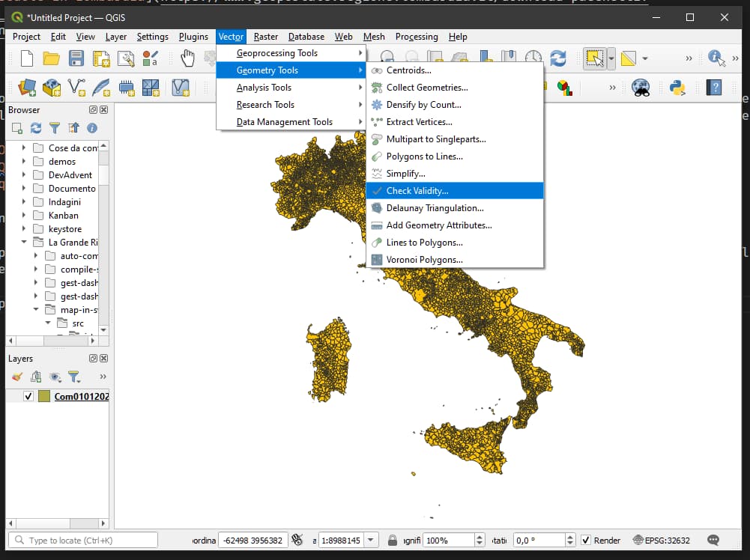This screenshot has height=560, width=750.
Task: Click Browser panel scroll down arrow
Action: click(x=103, y=329)
